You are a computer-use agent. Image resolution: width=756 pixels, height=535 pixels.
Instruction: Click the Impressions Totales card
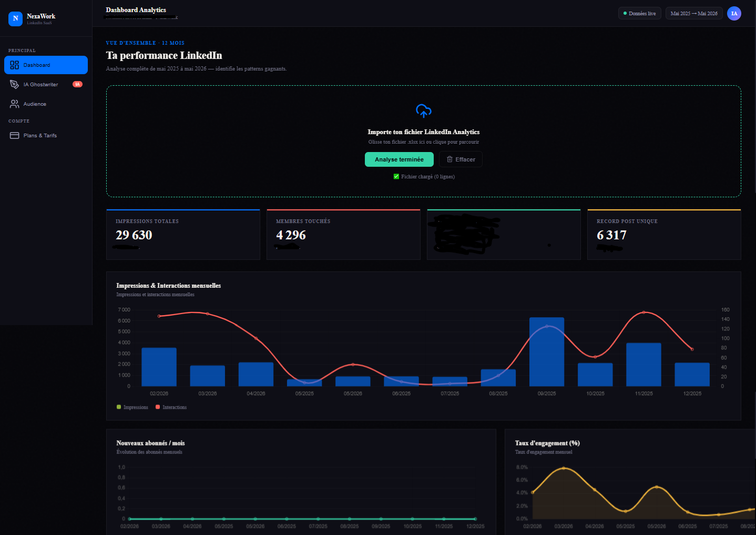pyautogui.click(x=183, y=235)
